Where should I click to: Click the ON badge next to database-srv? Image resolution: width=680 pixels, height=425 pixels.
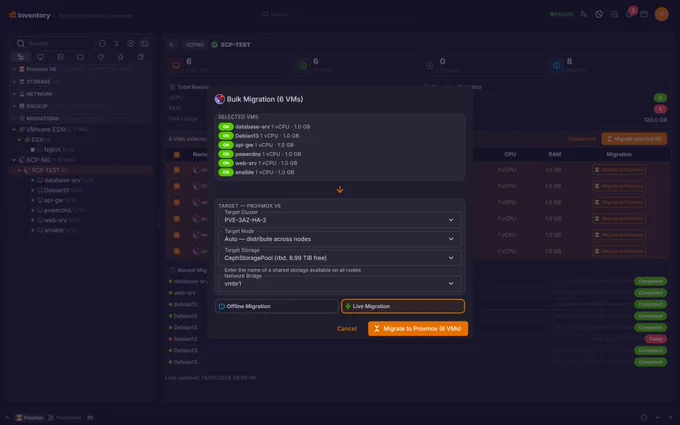[x=226, y=127]
